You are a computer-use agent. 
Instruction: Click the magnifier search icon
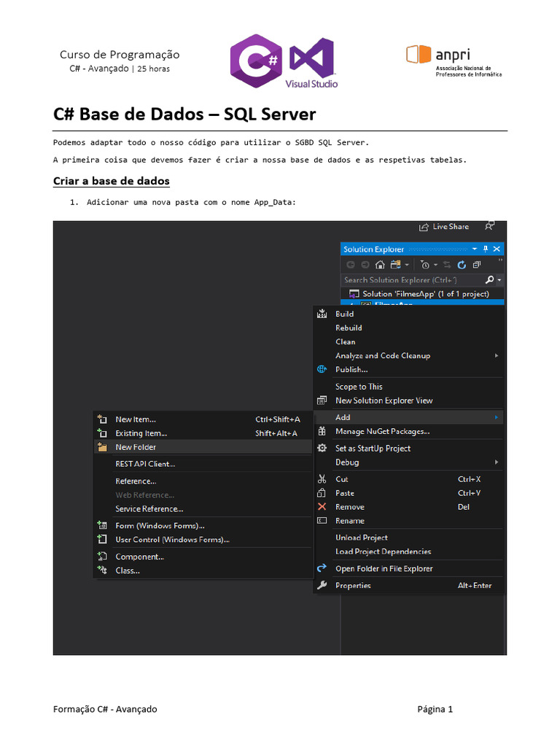489,280
